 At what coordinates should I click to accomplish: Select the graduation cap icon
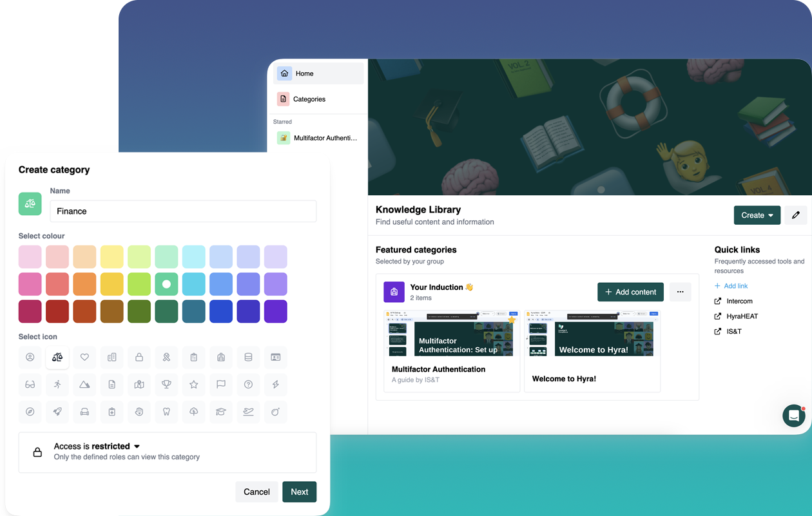pyautogui.click(x=221, y=412)
